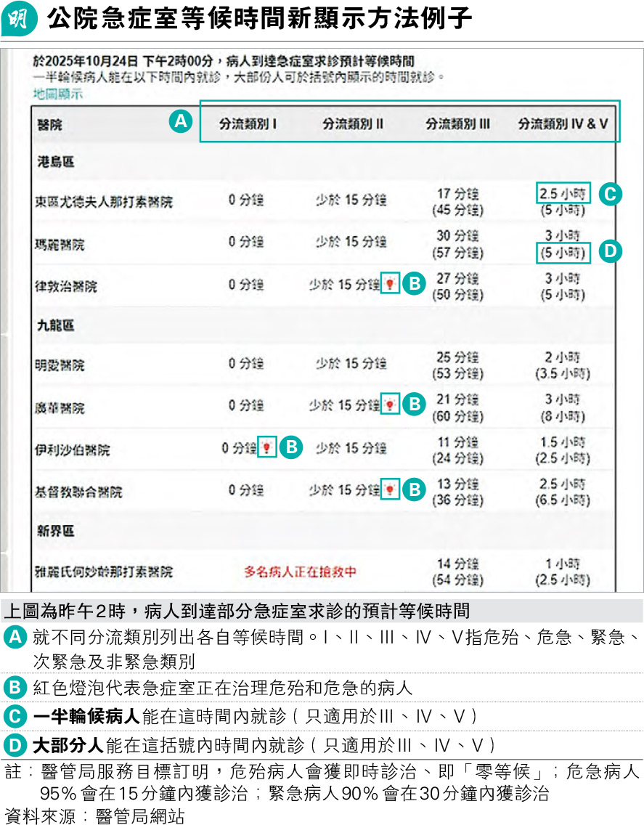Click red lightbulb icon in 廣華醫院 row
Screen dimensions: 644x825
tap(390, 404)
